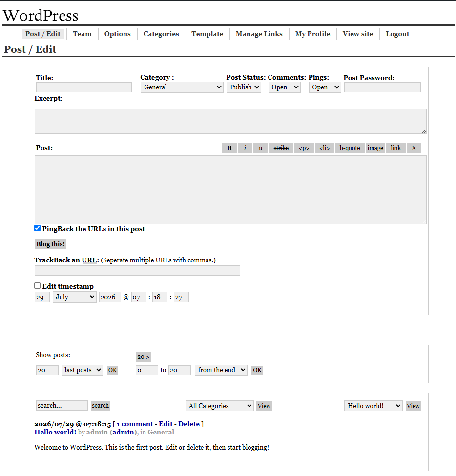Go to My Profile in the menu

coord(312,34)
